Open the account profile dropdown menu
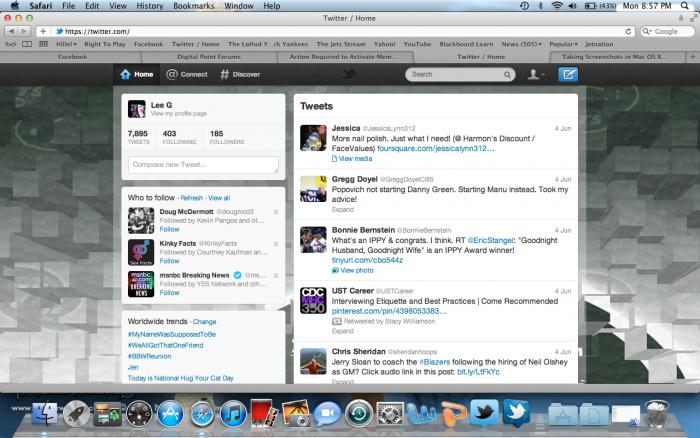 coord(535,74)
